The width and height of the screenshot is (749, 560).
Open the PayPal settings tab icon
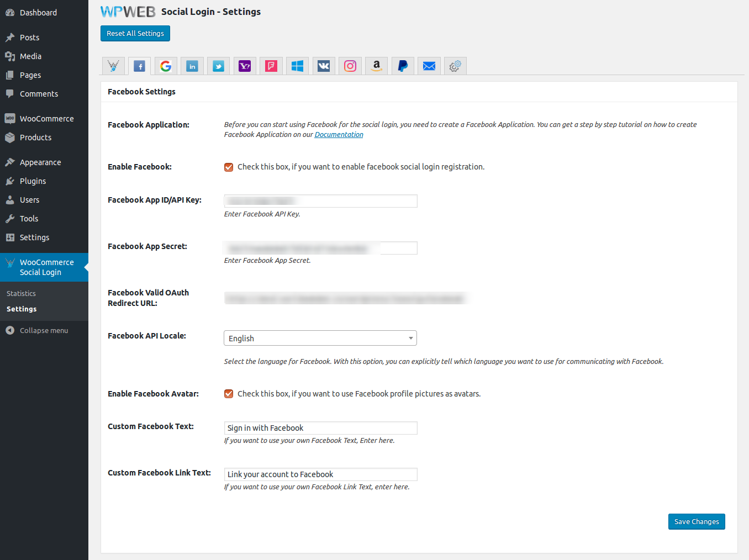[403, 66]
